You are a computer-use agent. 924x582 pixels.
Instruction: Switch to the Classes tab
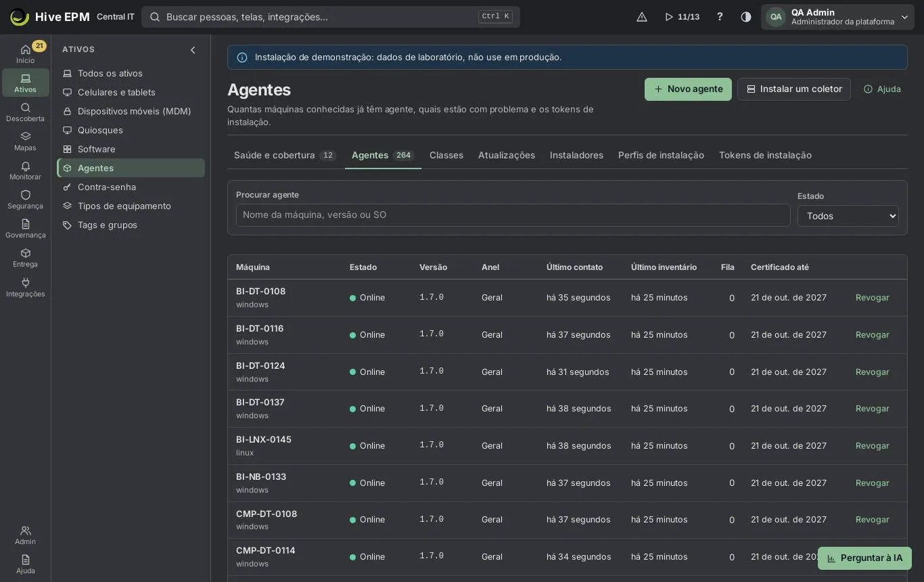pos(446,155)
